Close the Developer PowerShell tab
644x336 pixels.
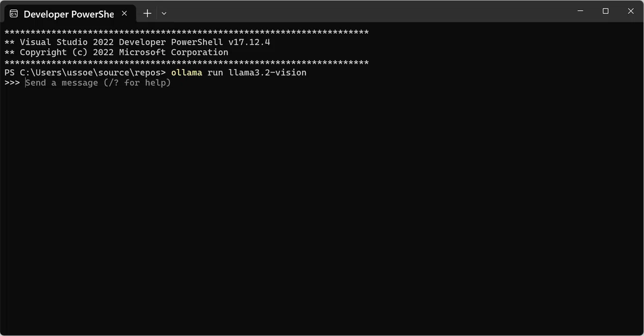pyautogui.click(x=125, y=13)
